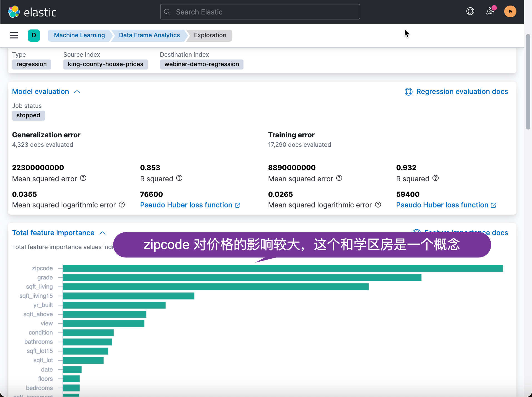Select the Exploration breadcrumb tab
This screenshot has width=532, height=397.
click(x=210, y=35)
